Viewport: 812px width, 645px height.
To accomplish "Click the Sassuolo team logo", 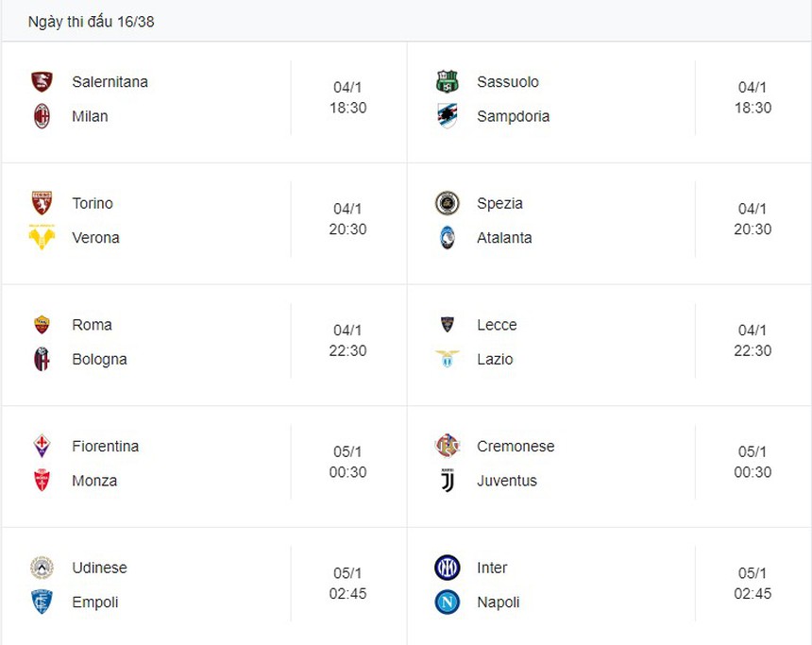I will point(447,82).
